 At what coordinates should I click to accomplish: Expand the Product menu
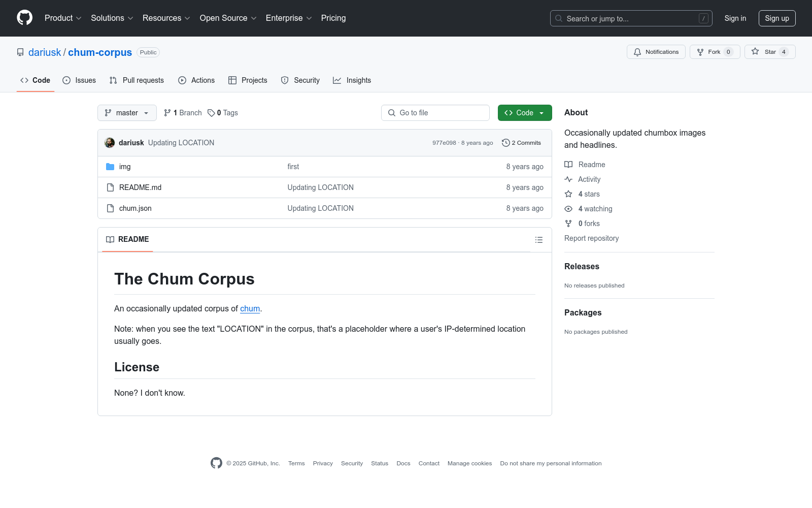pyautogui.click(x=63, y=18)
